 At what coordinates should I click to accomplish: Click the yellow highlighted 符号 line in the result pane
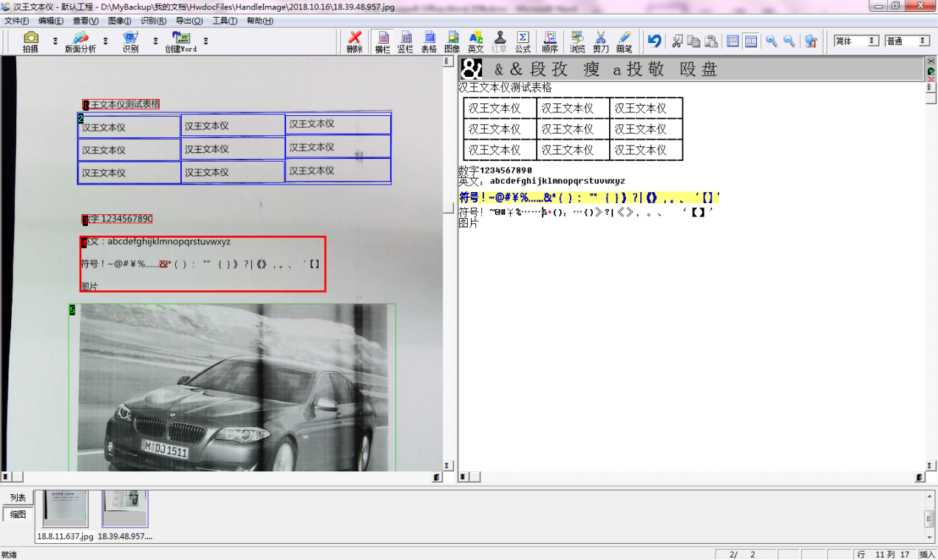click(x=589, y=197)
